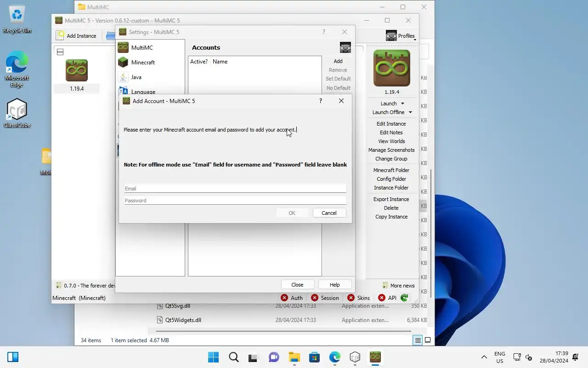Switch File Explorer to large icons view
Screen dimensions: 588x368
[428, 340]
